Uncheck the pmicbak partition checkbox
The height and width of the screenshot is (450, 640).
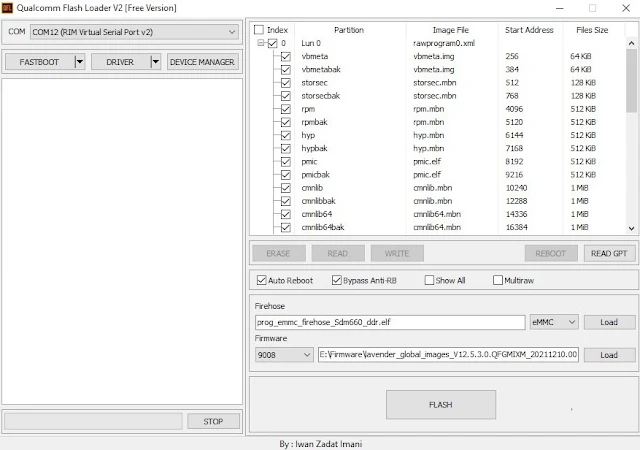[286, 175]
